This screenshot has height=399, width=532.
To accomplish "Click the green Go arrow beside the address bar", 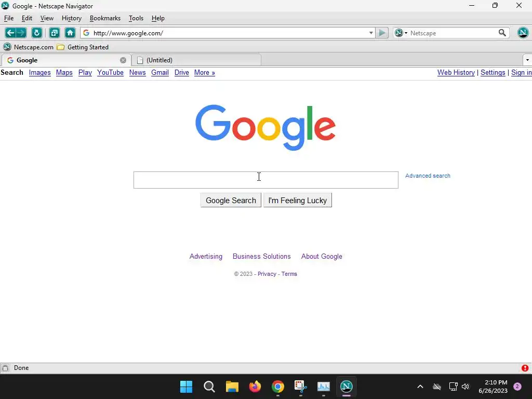I will 382,33.
